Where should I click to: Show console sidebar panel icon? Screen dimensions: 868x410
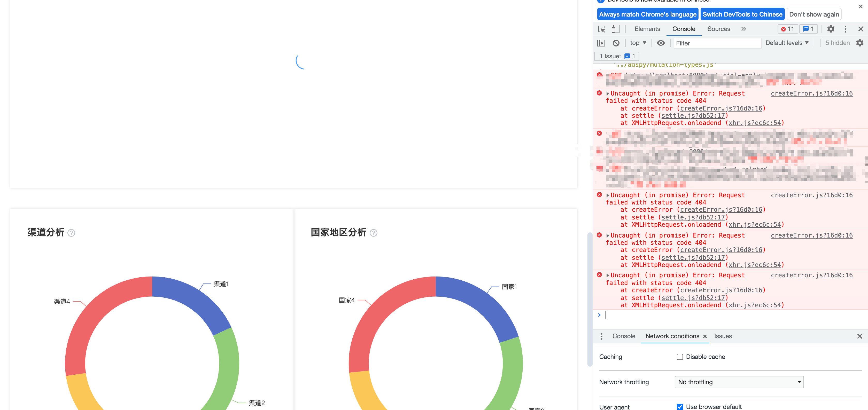tap(601, 43)
